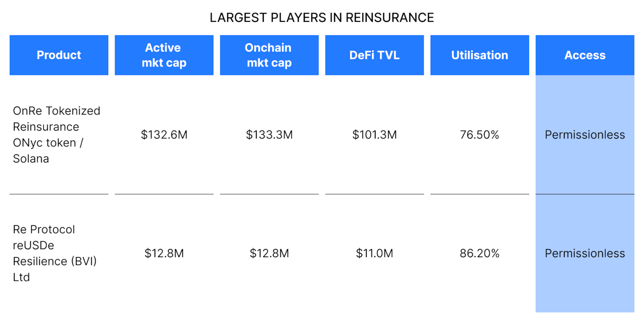Viewport: 644px width, 322px height.
Task: Click the $101.3M DeFi TVL value
Action: tap(374, 135)
